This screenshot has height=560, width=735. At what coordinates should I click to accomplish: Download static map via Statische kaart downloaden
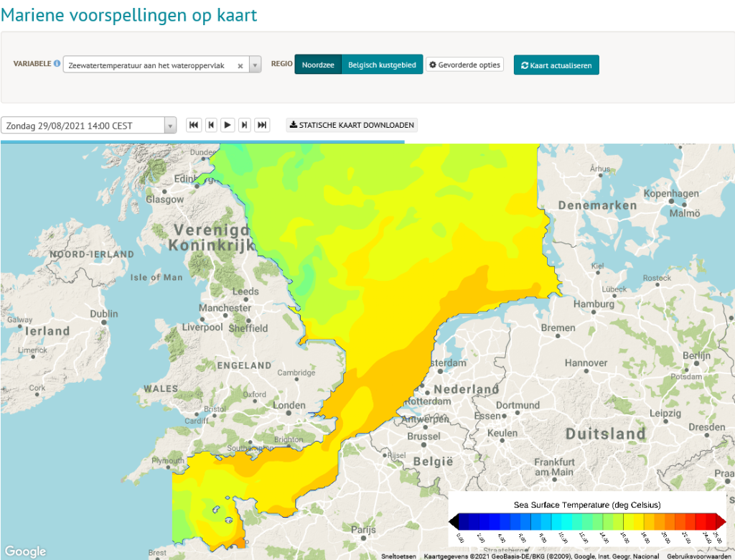click(352, 125)
